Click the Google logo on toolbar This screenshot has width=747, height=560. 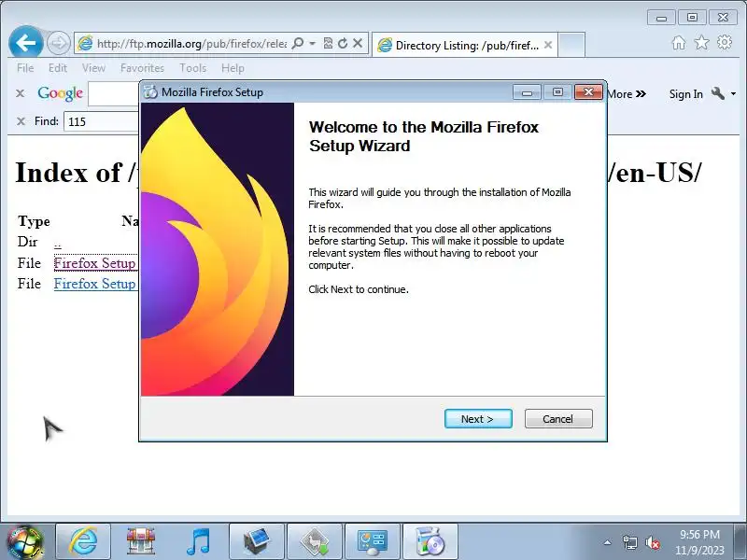coord(60,93)
